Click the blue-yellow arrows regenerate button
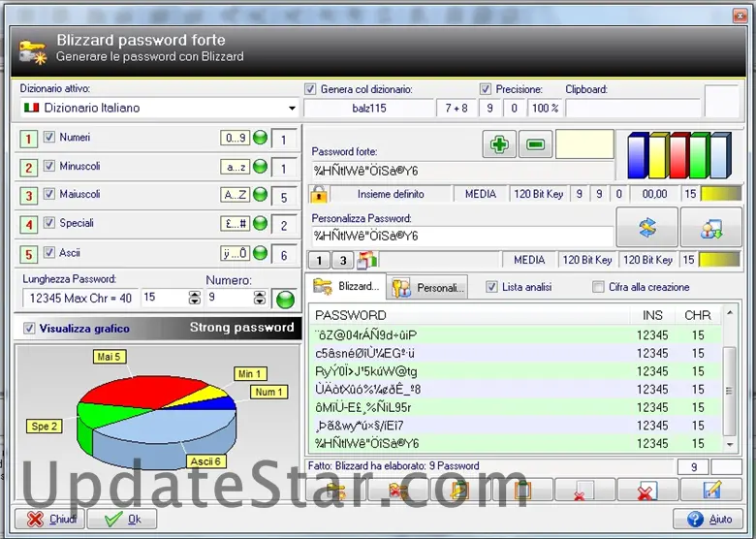 click(x=647, y=227)
